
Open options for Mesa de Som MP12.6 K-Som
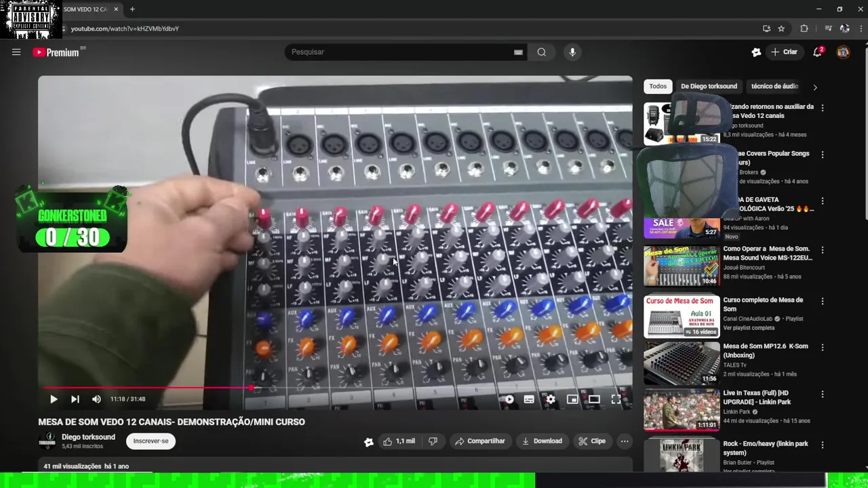coord(823,348)
